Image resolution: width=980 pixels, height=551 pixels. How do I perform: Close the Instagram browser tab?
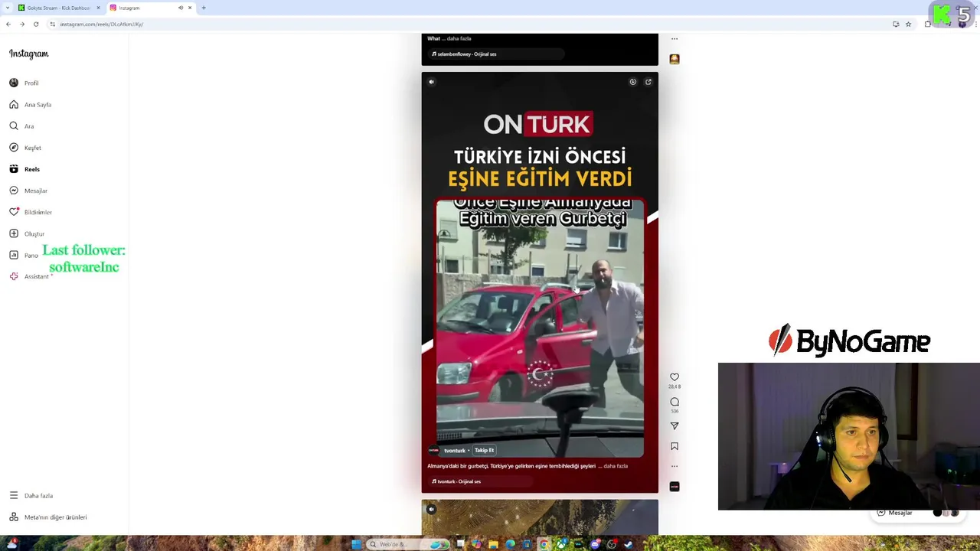(x=190, y=8)
